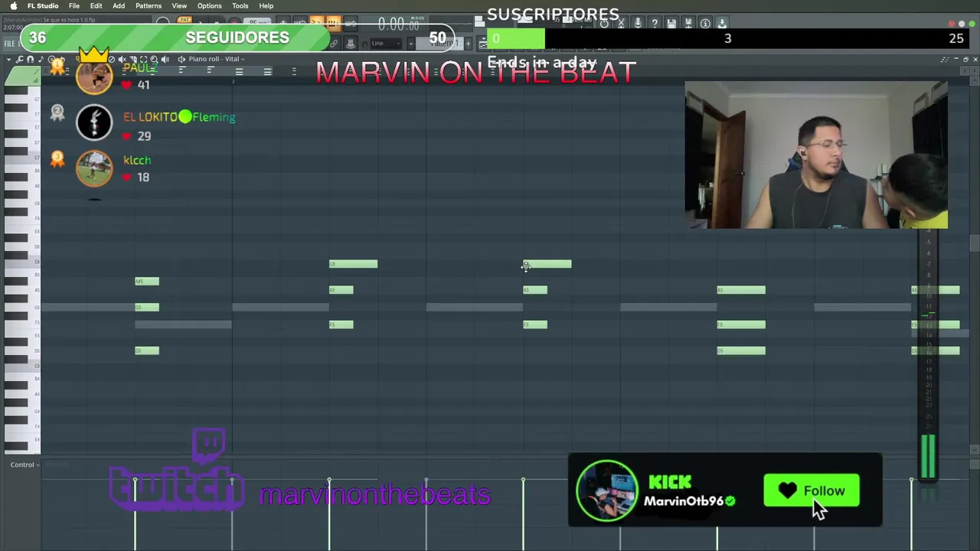Open the piano roll tools wrench menu
Viewport: 980px width, 551px height.
tap(19, 59)
